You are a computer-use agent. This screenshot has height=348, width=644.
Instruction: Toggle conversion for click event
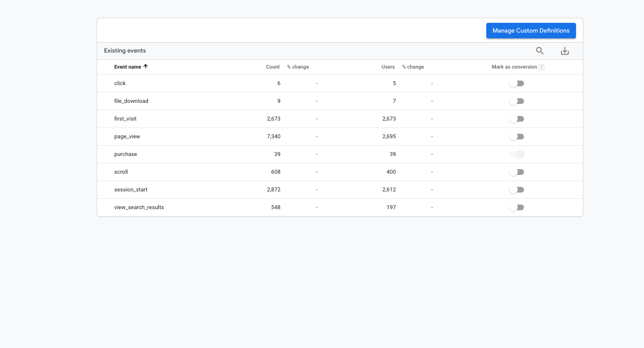[517, 83]
